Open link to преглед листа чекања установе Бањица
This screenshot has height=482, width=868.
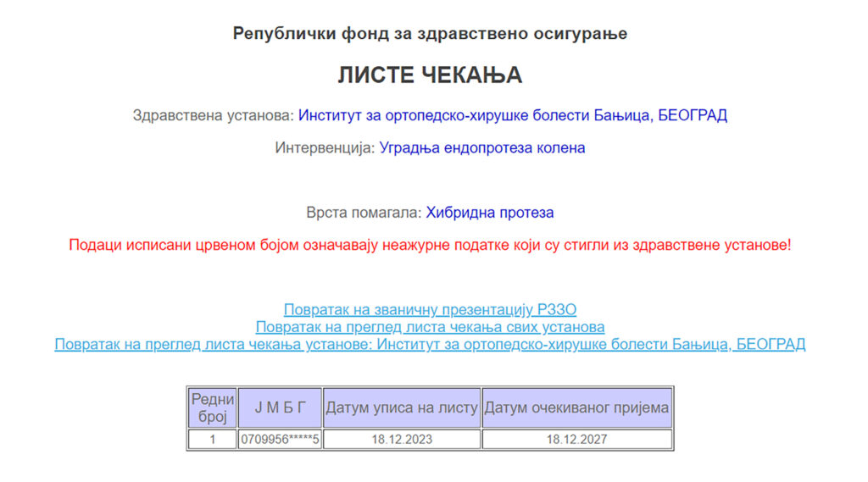(x=430, y=344)
